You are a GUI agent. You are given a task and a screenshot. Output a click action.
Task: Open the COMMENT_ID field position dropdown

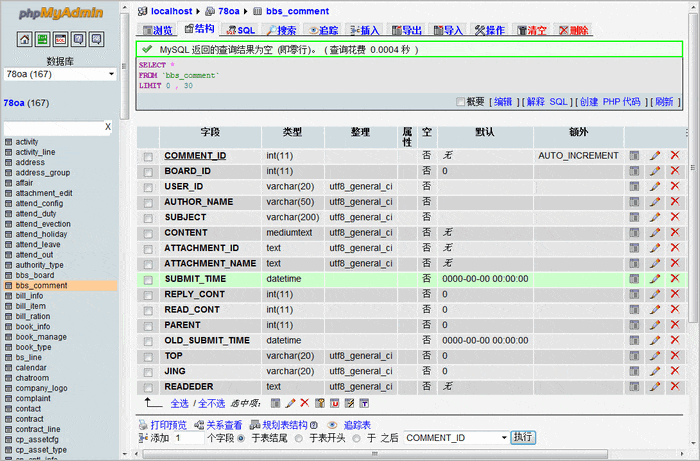point(456,438)
